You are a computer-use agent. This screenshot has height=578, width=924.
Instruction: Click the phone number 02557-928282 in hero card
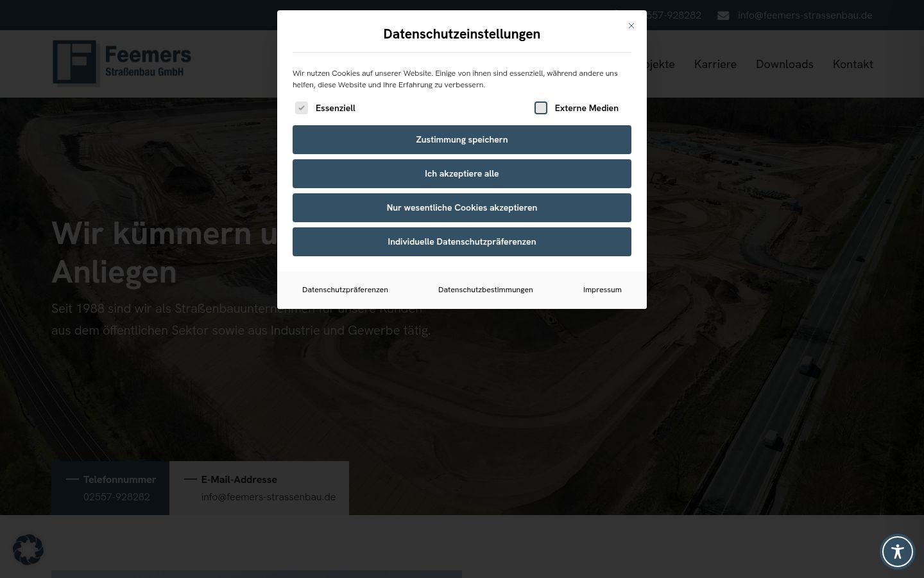117,497
